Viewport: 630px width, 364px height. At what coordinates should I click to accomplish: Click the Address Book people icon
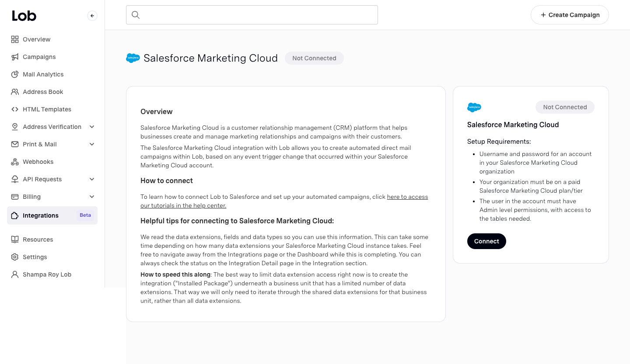point(15,92)
